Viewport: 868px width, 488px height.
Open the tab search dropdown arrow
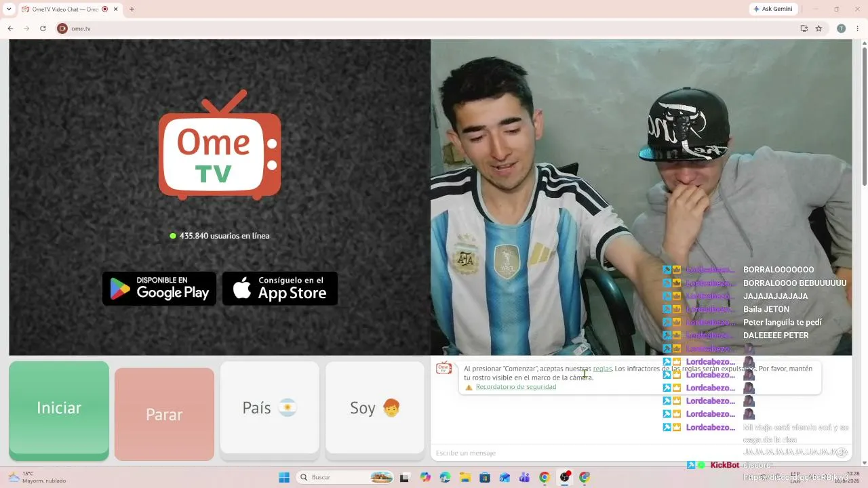9,9
